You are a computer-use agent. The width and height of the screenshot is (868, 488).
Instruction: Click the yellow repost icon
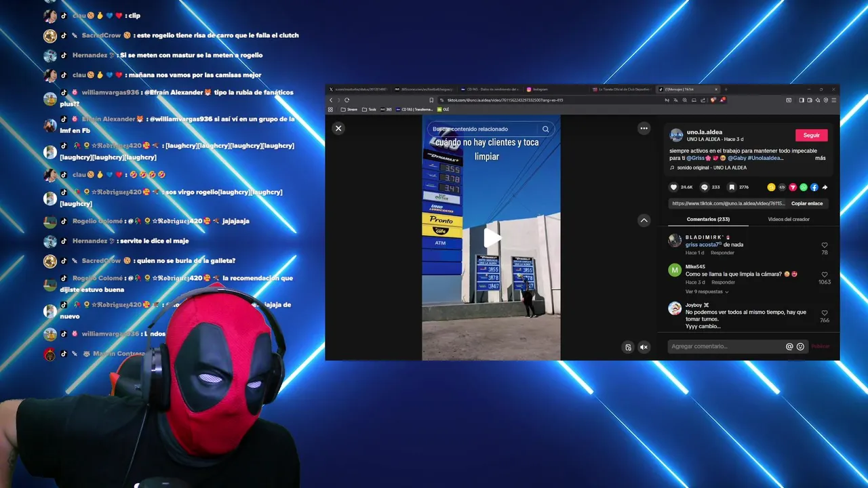(x=771, y=187)
